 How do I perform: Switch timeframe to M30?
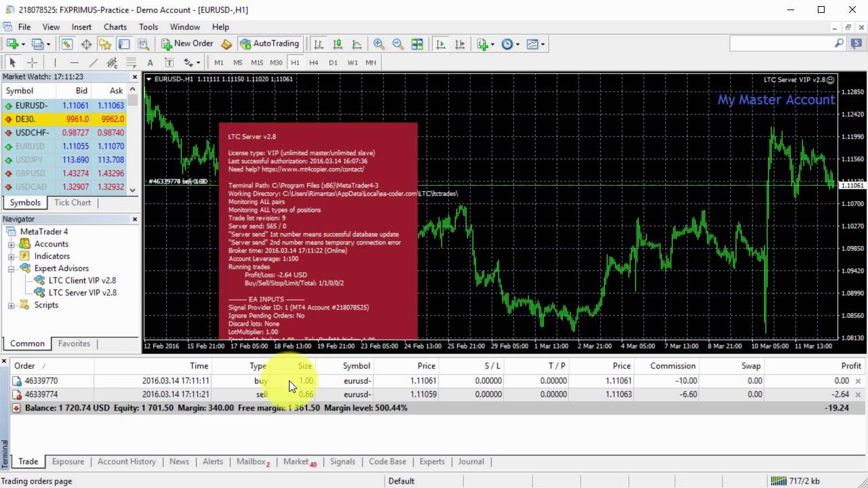pyautogui.click(x=276, y=62)
